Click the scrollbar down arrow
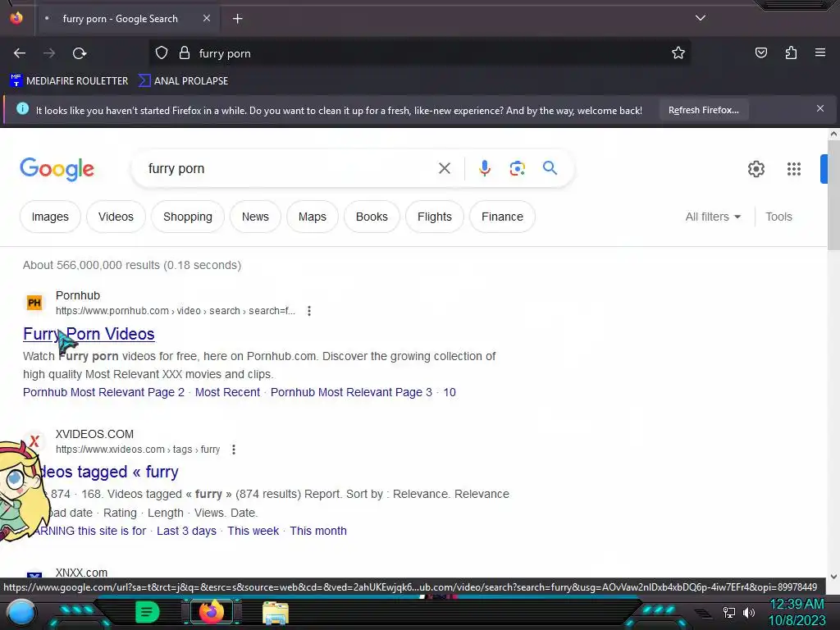This screenshot has height=630, width=840. (x=833, y=577)
